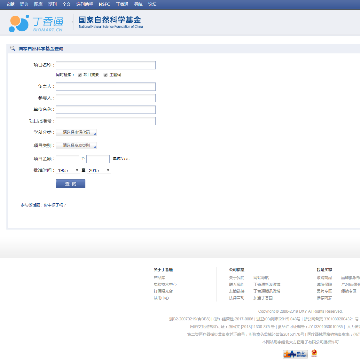
Task: Click the magnifier icon in the query panel header
Action: point(13,49)
